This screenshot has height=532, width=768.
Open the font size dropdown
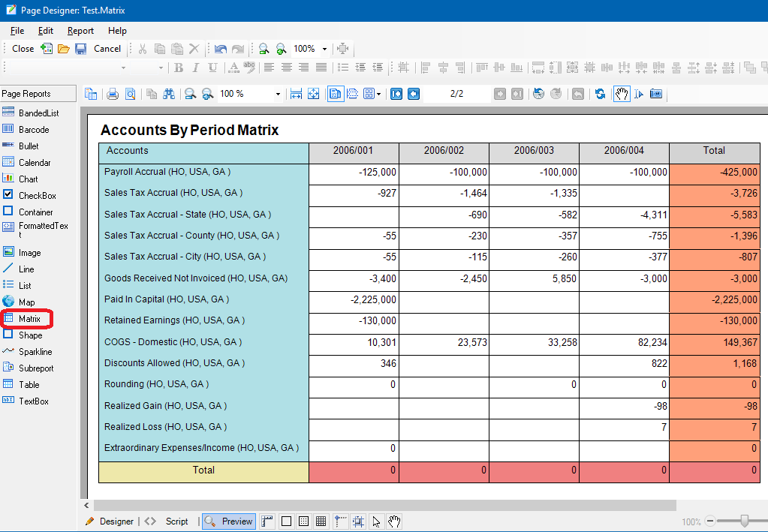tap(161, 68)
